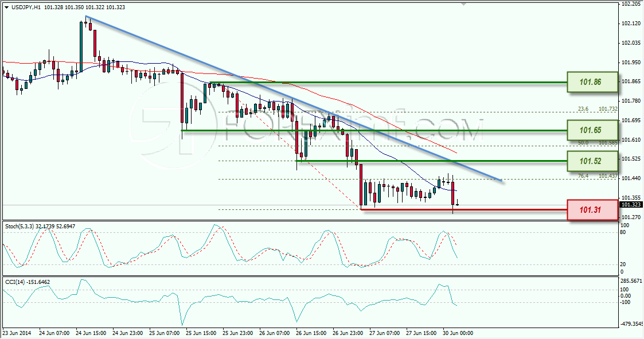
Task: Click the CCI(14) -151.6462 indicator label
Action: [x=28, y=282]
